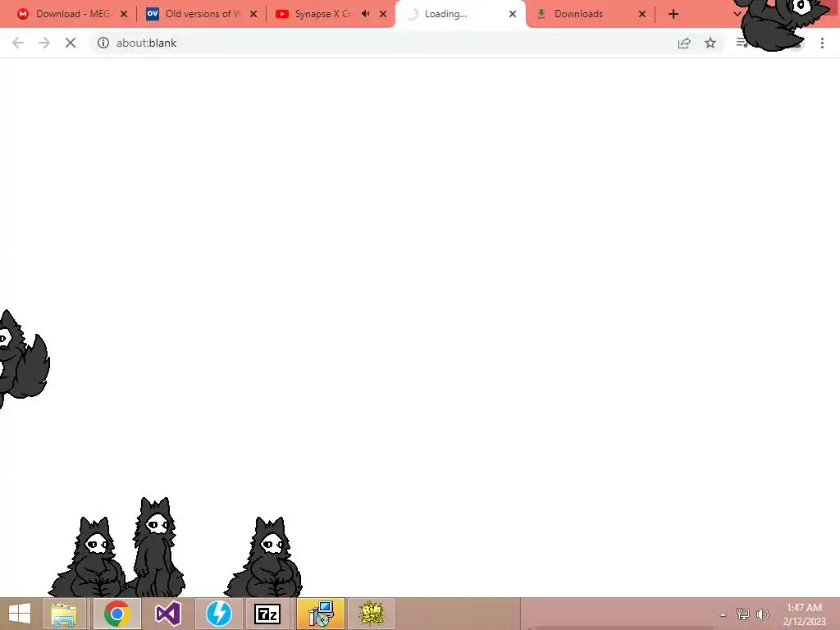Screen dimensions: 840x630
Task: Stop loading the page
Action: 71,43
